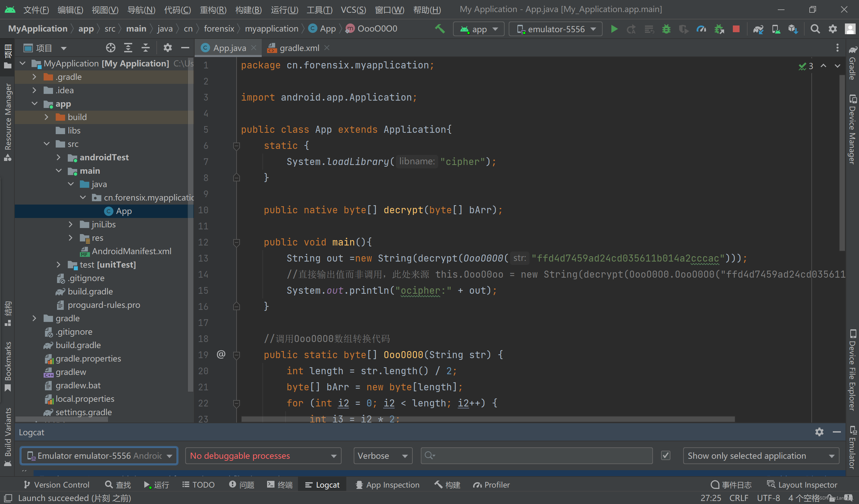This screenshot has width=859, height=504.
Task: Toggle the Build Variants side panel
Action: pyautogui.click(x=7, y=437)
